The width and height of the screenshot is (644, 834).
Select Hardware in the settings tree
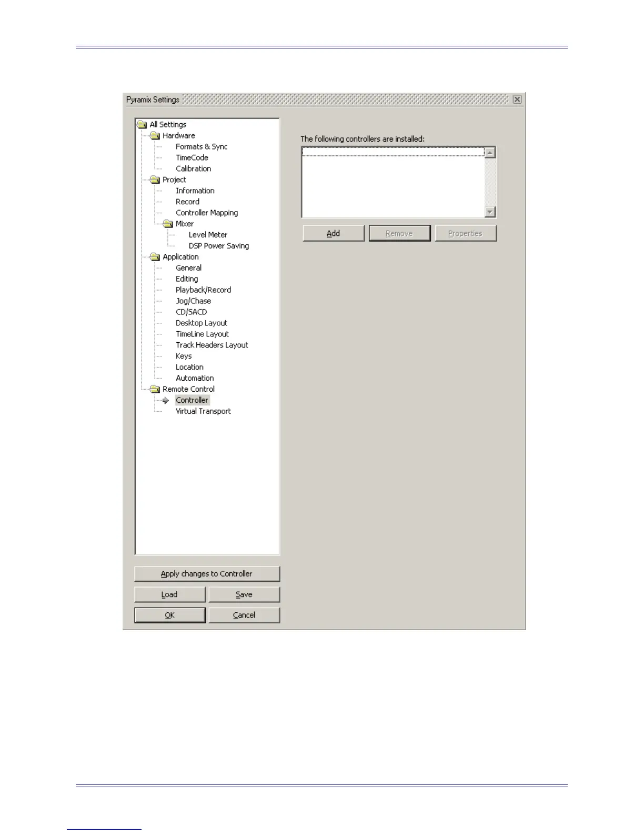179,136
